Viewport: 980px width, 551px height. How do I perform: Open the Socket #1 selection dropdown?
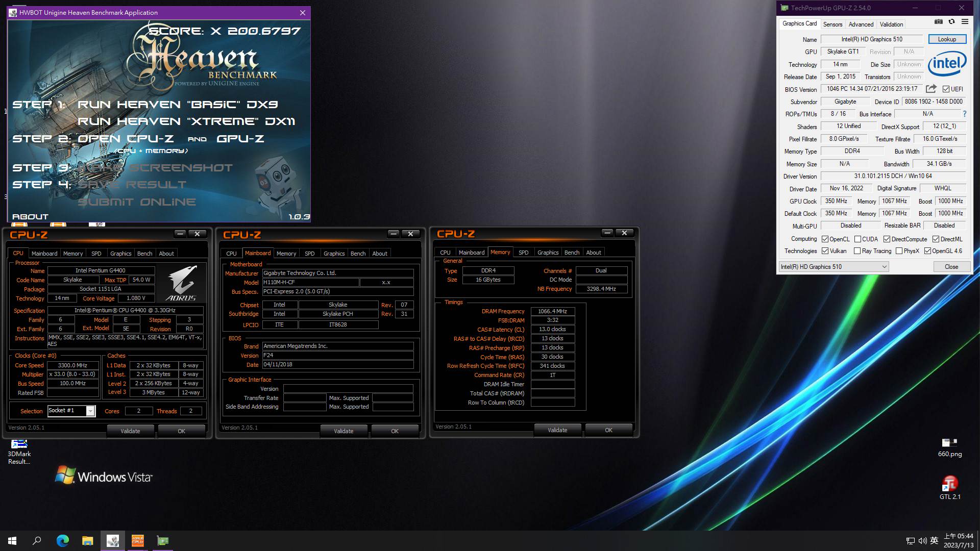[x=71, y=411]
